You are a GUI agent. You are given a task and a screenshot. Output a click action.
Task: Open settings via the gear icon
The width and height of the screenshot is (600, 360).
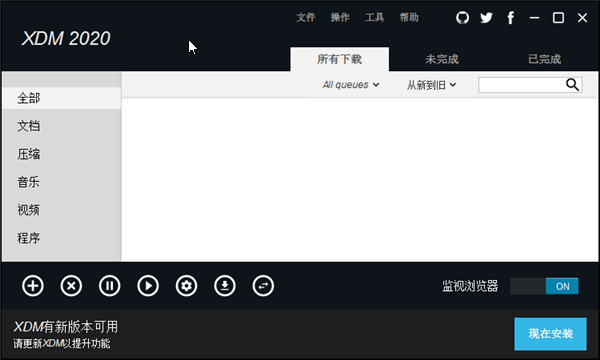tap(186, 286)
